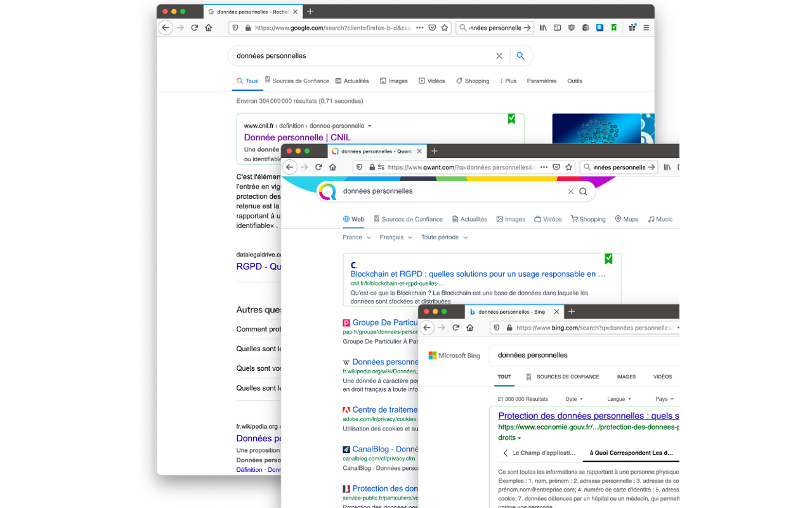
Task: Expand the droits arrow under economie.gouv.fr URL
Action: click(x=520, y=438)
